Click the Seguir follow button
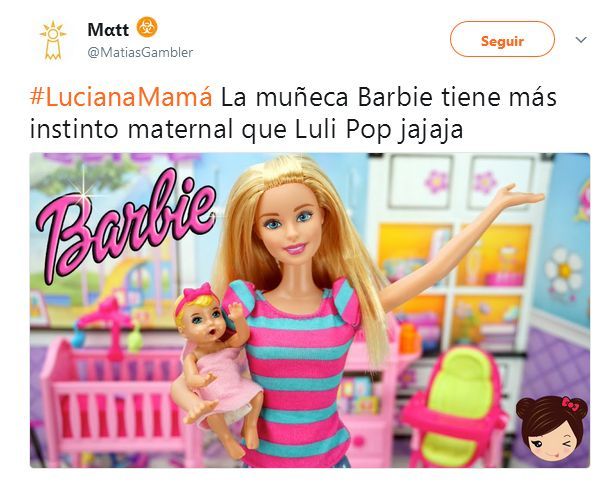 tap(502, 39)
